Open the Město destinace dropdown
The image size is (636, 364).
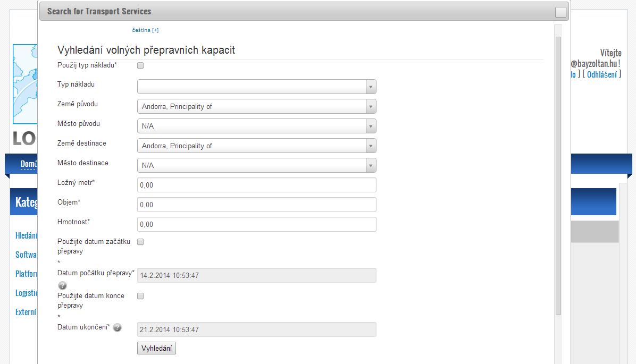click(257, 165)
